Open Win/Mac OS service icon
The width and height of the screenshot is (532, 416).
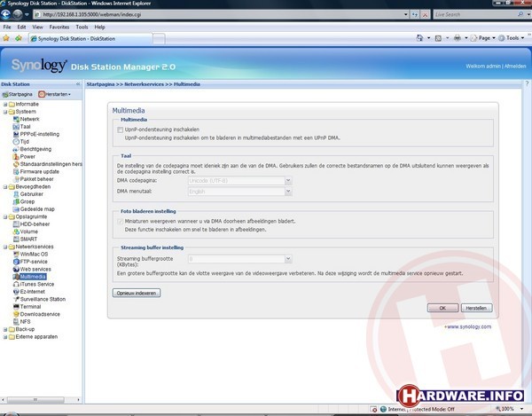click(x=16, y=255)
